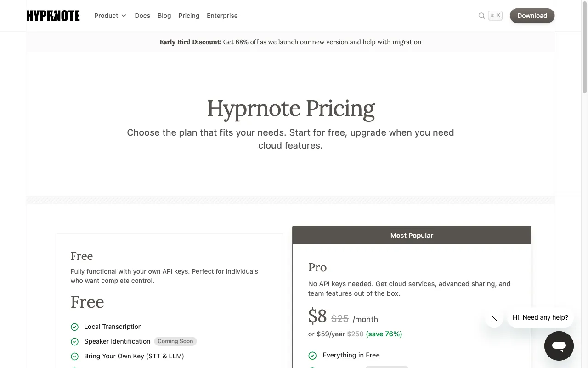The height and width of the screenshot is (368, 588).
Task: Click the Pro plan title
Action: 317,267
